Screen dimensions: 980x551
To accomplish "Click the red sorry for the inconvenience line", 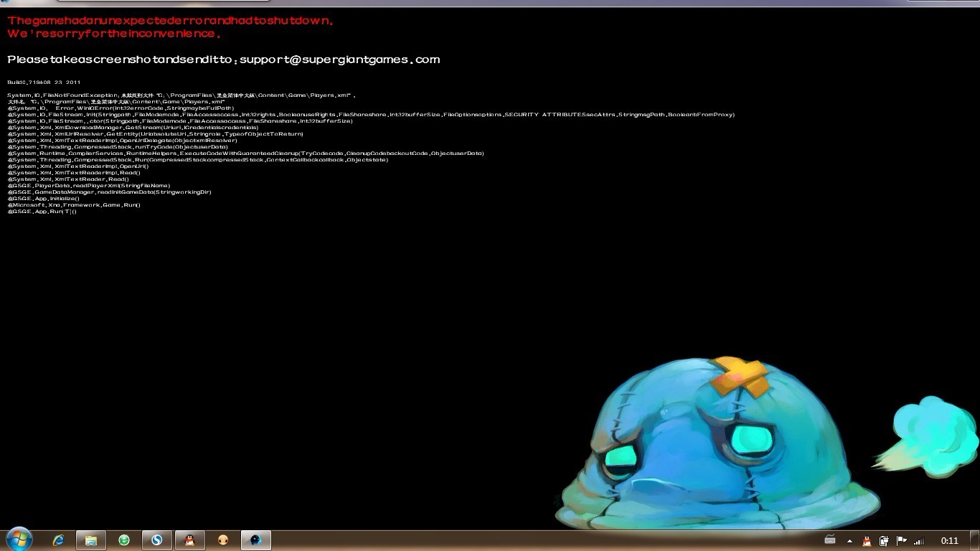I will 114,34.
